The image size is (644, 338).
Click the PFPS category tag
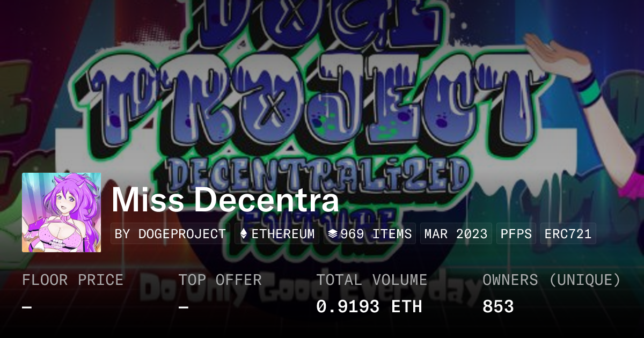tap(516, 234)
